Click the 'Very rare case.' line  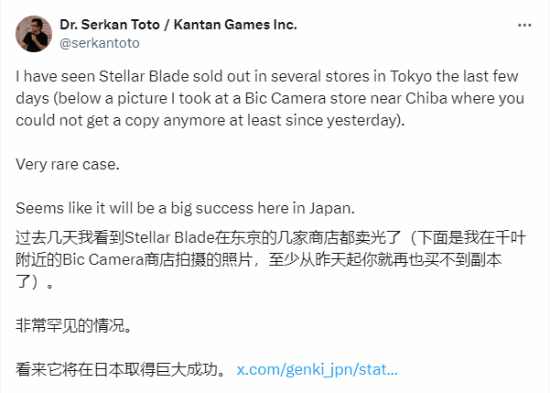pyautogui.click(x=67, y=164)
